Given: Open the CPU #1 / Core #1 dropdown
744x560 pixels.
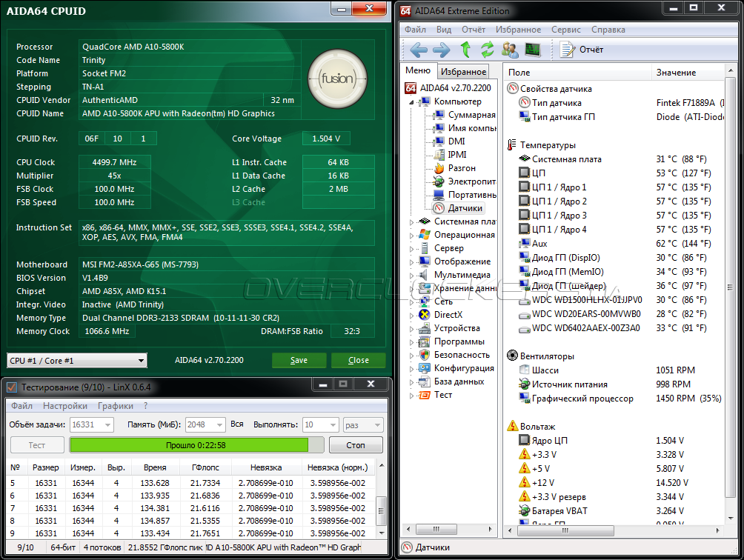Looking at the screenshot, I should tap(77, 361).
